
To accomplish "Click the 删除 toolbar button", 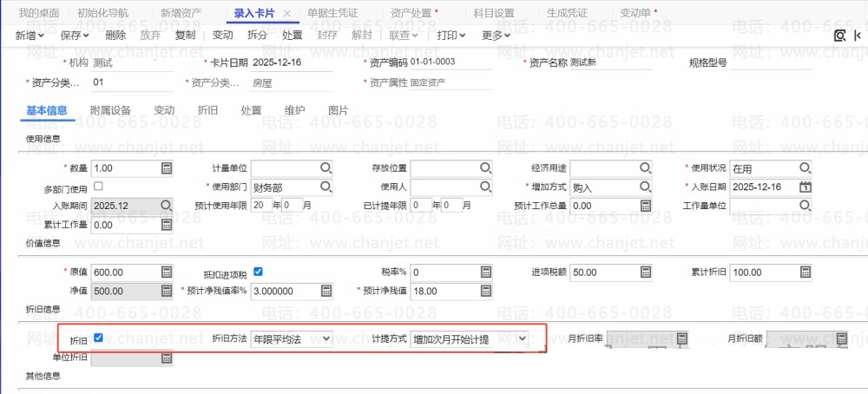I will click(115, 36).
